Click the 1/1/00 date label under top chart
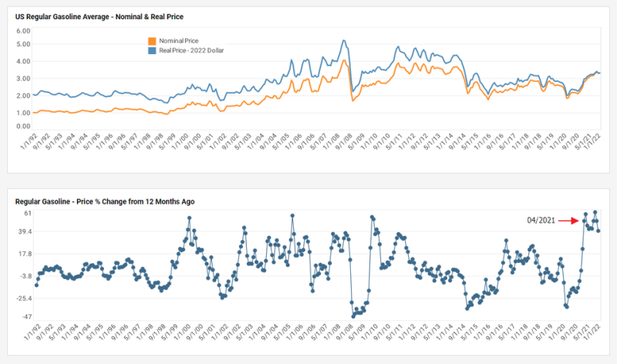The image size is (617, 364). 180,141
